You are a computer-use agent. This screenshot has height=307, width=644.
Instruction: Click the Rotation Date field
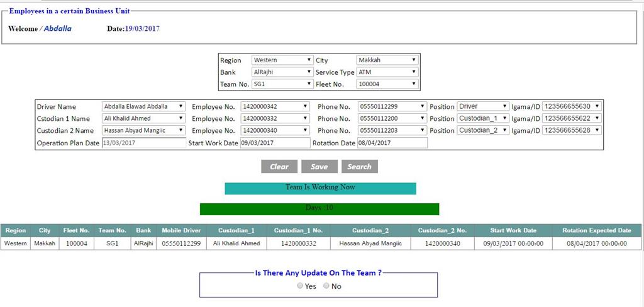pos(392,143)
